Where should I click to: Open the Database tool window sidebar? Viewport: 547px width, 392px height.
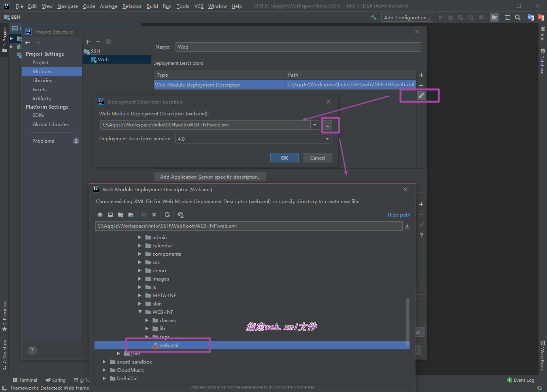542,62
